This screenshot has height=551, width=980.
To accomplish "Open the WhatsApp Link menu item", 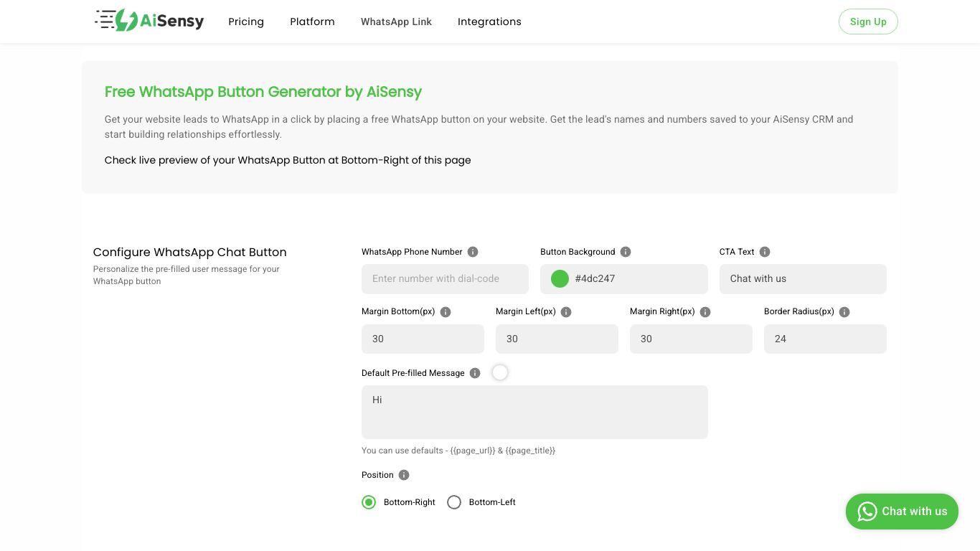I will 396,22.
